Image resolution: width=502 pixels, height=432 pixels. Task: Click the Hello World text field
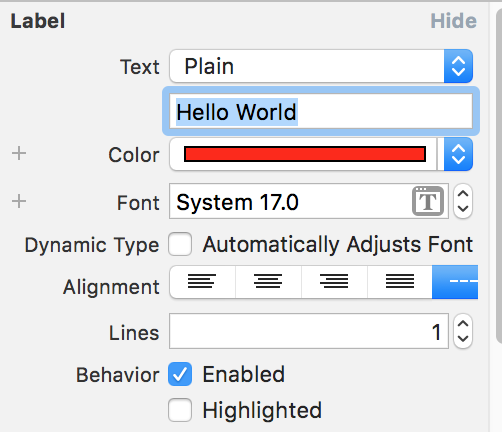321,111
